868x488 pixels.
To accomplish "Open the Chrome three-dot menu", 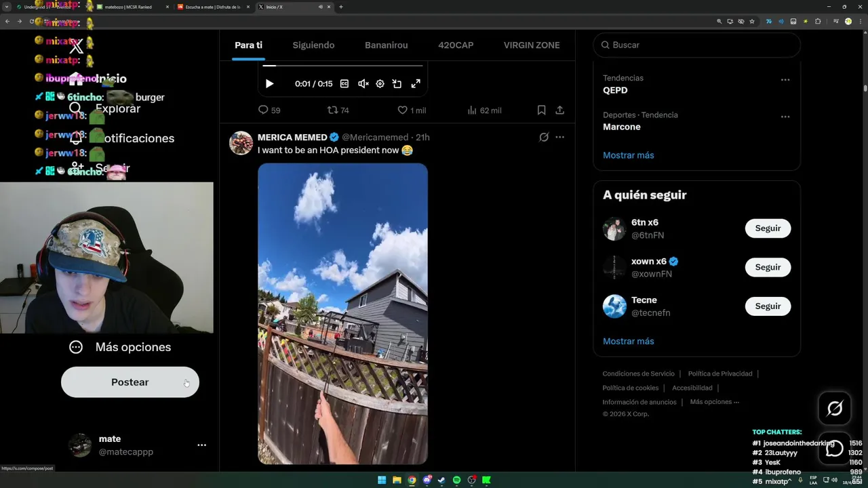I will pyautogui.click(x=860, y=22).
